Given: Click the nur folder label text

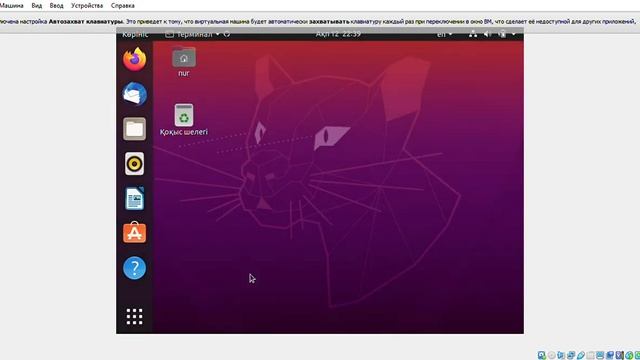Looking at the screenshot, I should coord(184,73).
